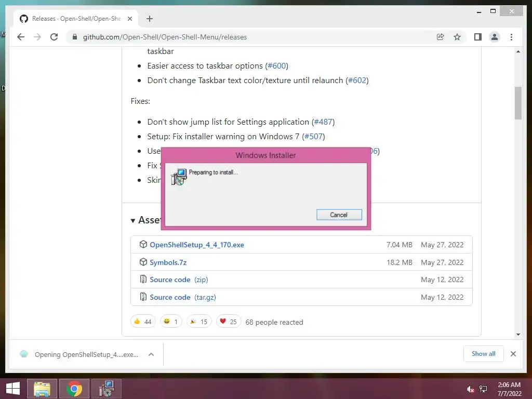Image resolution: width=532 pixels, height=399 pixels.
Task: Select the Releases Open-Shell tab
Action: pos(76,19)
